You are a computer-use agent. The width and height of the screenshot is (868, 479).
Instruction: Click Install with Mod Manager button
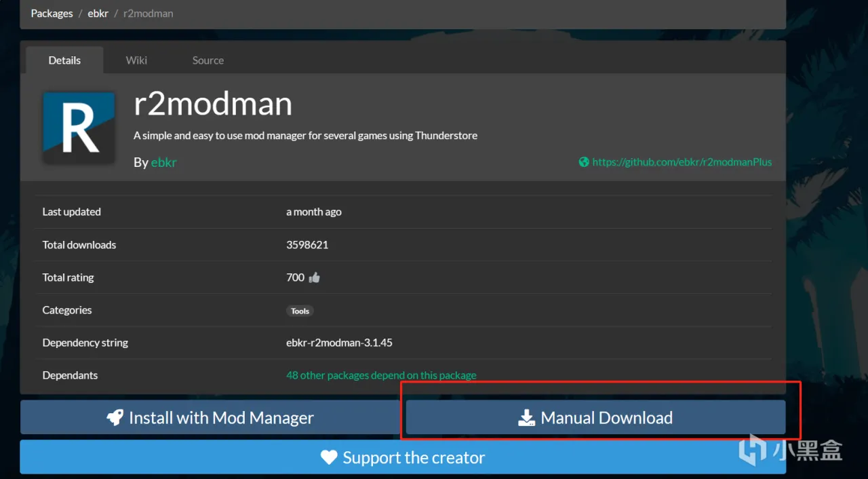(x=210, y=417)
